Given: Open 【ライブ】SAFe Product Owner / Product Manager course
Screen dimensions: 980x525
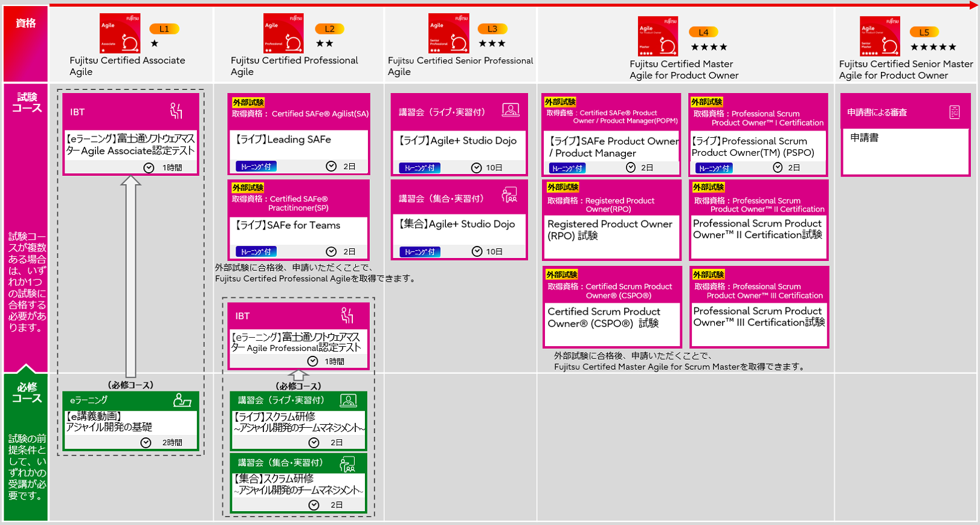Looking at the screenshot, I should [x=613, y=147].
